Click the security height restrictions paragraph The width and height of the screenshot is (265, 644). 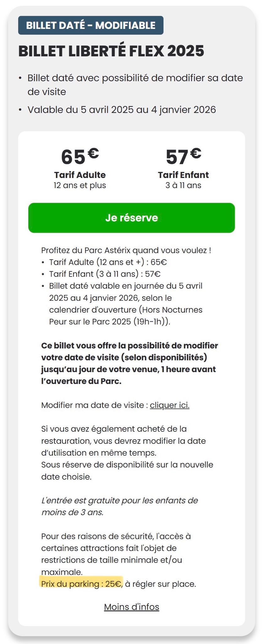pos(116,554)
